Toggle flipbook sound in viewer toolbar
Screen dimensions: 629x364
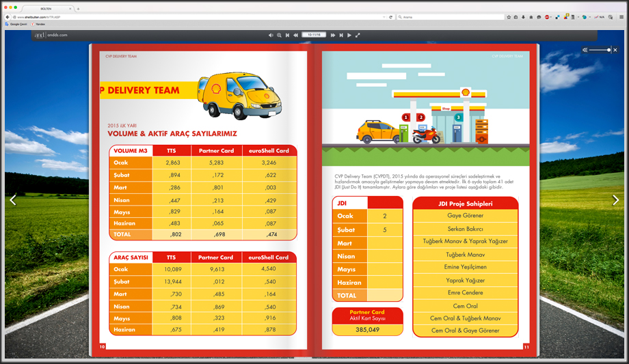point(271,36)
